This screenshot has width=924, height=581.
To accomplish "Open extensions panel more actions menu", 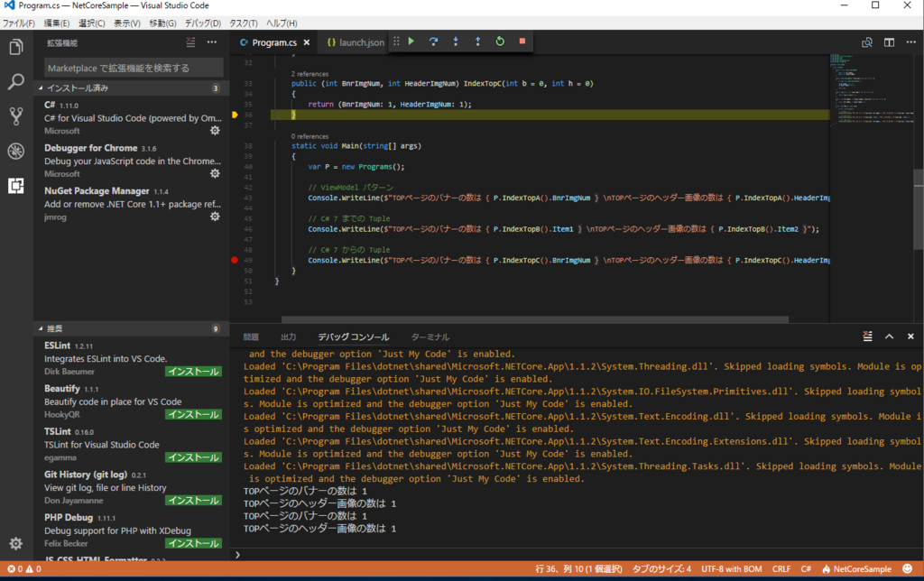I will [211, 42].
